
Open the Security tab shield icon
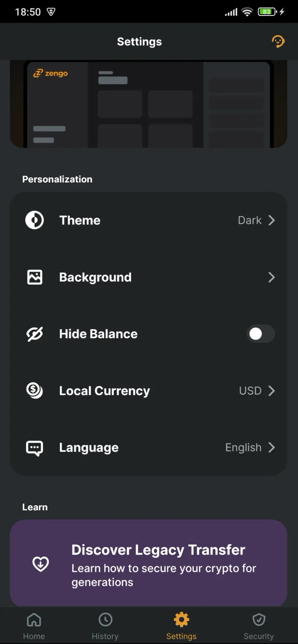click(x=259, y=620)
